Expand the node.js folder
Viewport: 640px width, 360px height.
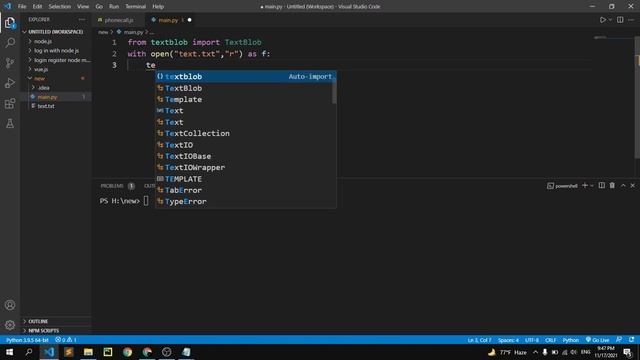tap(42, 41)
